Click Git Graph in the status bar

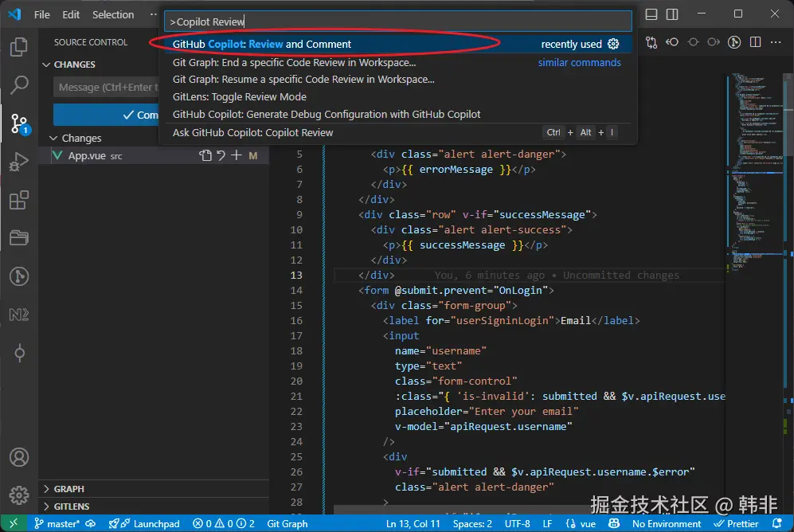pos(287,524)
